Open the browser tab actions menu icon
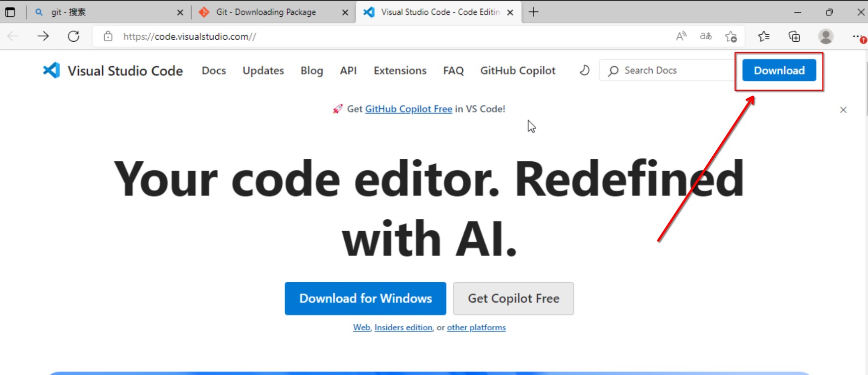The width and height of the screenshot is (868, 375). (x=10, y=12)
